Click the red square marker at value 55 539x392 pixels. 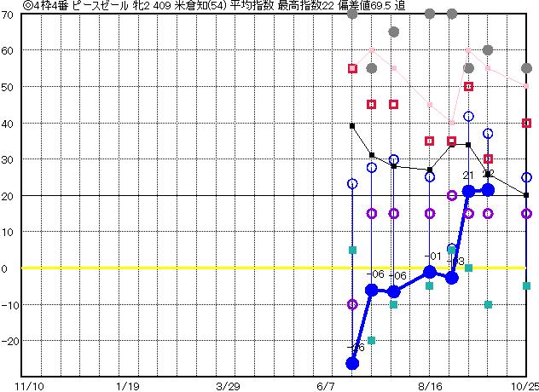click(352, 68)
